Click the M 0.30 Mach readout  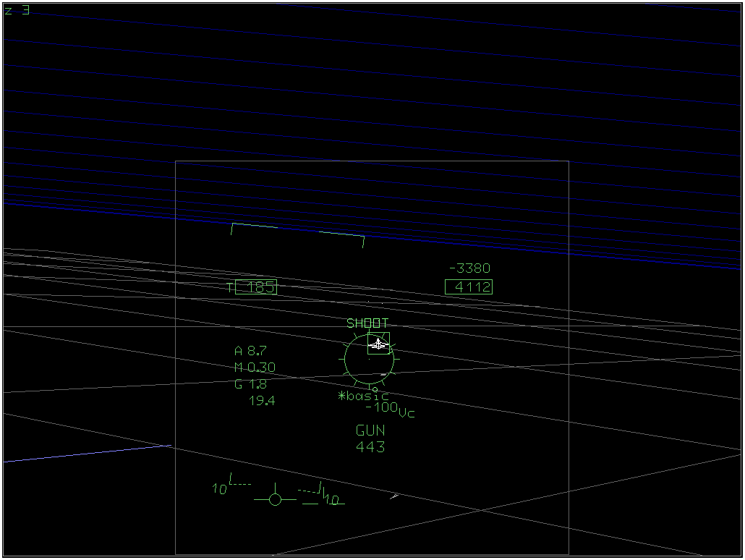point(255,368)
